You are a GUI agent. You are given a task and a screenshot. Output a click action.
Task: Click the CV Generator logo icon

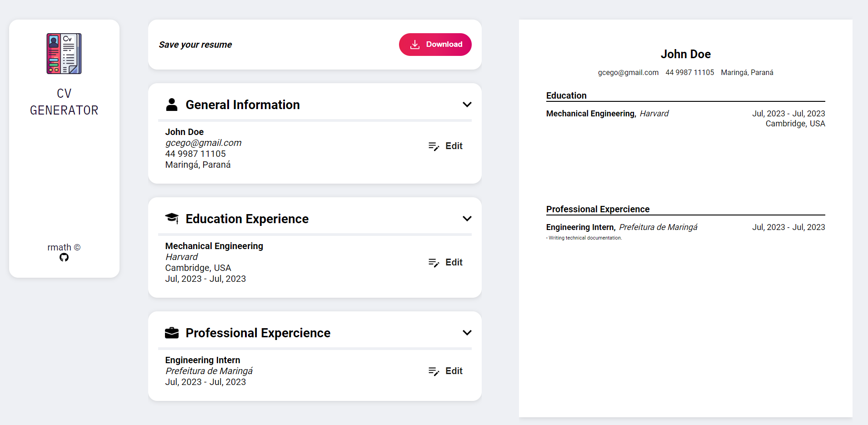tap(64, 54)
